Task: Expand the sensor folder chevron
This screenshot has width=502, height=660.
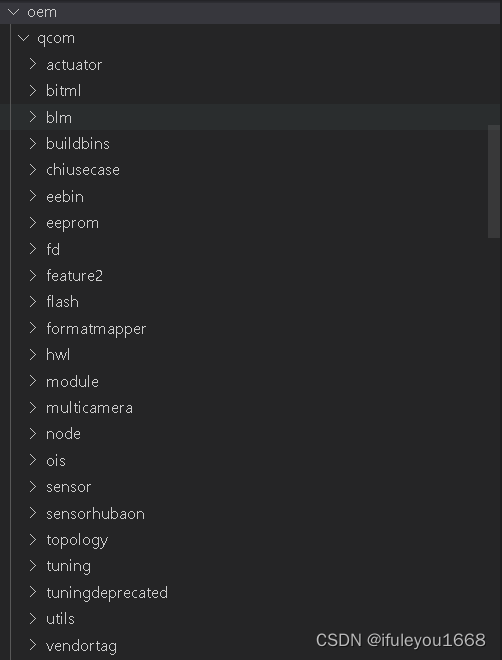Action: click(33, 487)
